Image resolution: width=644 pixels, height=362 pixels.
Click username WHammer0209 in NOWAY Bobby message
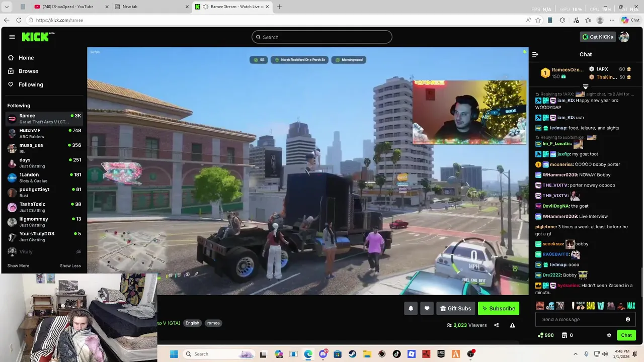tap(560, 175)
